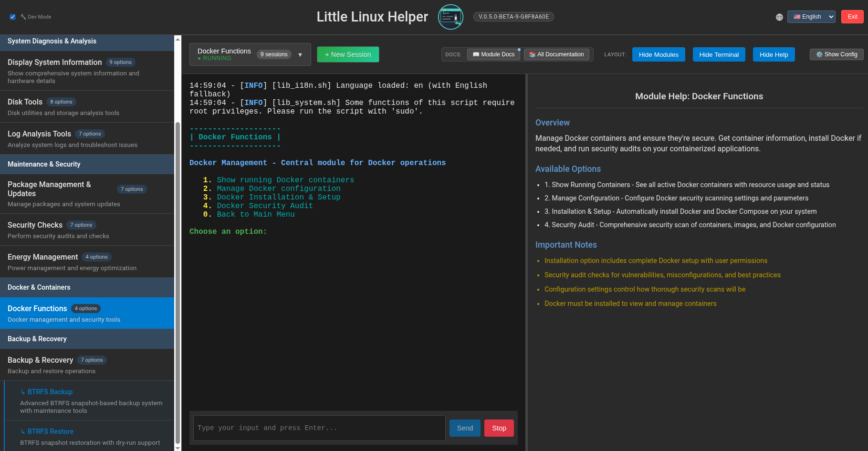
Task: Expand the Docker Functions sessions dropdown arrow
Action: tap(300, 55)
